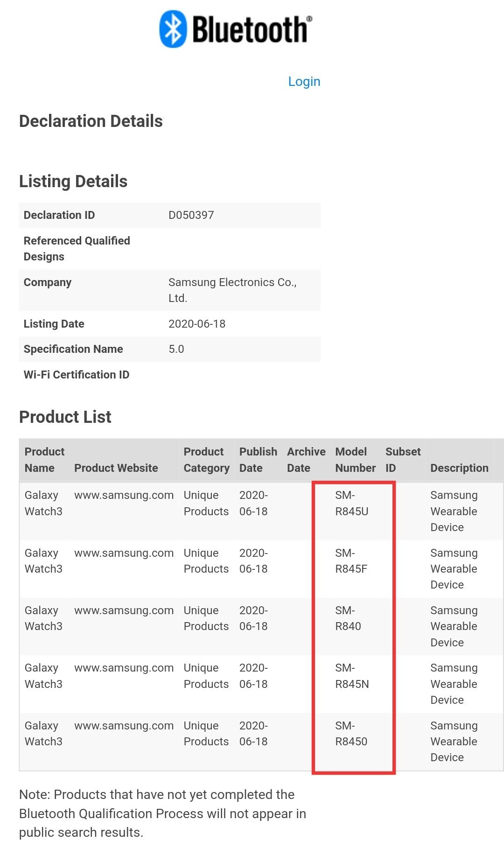This screenshot has width=504, height=848.
Task: Click the Product Name column header
Action: tap(44, 460)
